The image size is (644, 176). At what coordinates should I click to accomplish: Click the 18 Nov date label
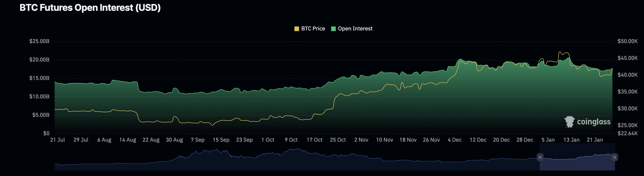coord(408,140)
